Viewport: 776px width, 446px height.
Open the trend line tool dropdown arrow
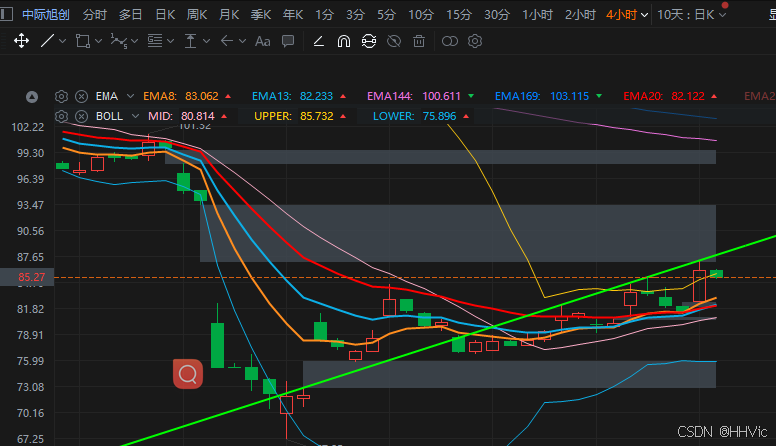pos(62,42)
